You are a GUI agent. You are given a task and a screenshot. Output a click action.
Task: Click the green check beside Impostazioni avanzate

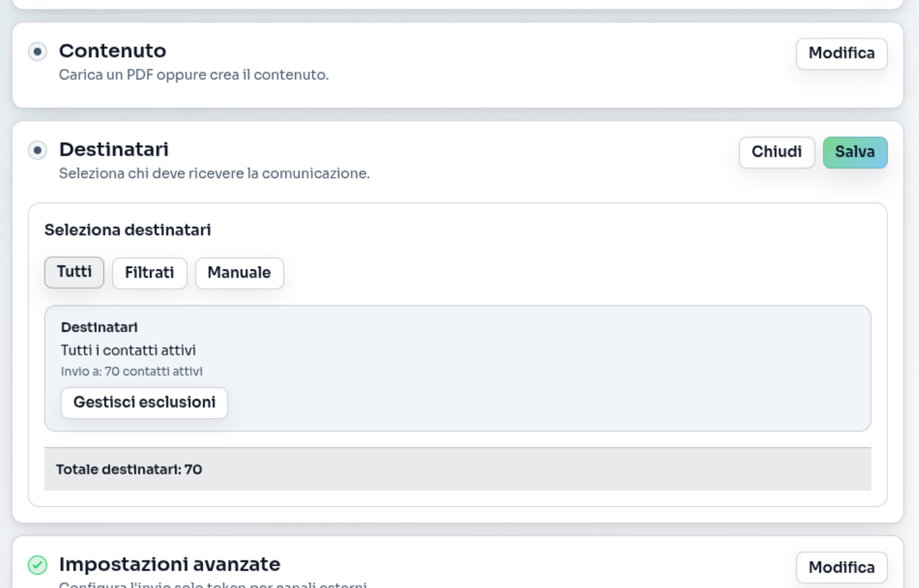click(37, 565)
